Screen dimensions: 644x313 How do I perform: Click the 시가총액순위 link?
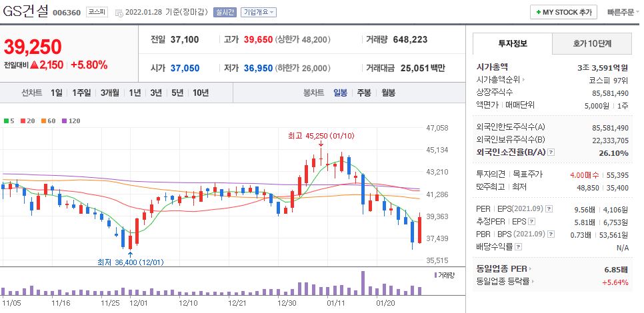(498, 80)
